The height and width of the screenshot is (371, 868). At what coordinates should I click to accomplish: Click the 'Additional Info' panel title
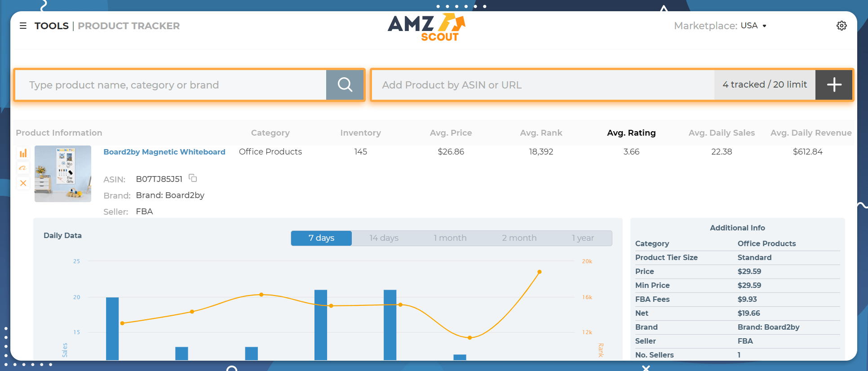coord(737,228)
